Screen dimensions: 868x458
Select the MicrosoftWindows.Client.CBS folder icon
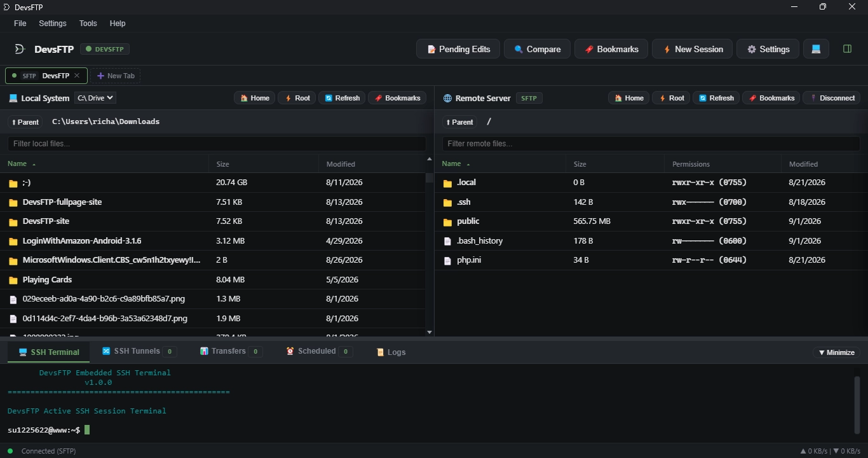(x=13, y=261)
